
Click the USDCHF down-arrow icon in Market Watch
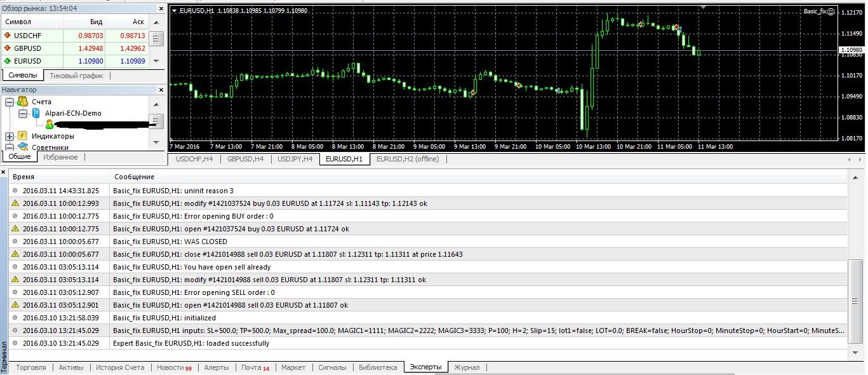(8, 36)
